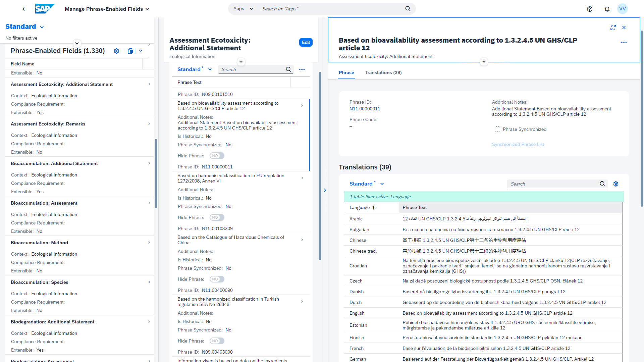Click the back navigation arrow
The image size is (644, 362).
(x=23, y=9)
